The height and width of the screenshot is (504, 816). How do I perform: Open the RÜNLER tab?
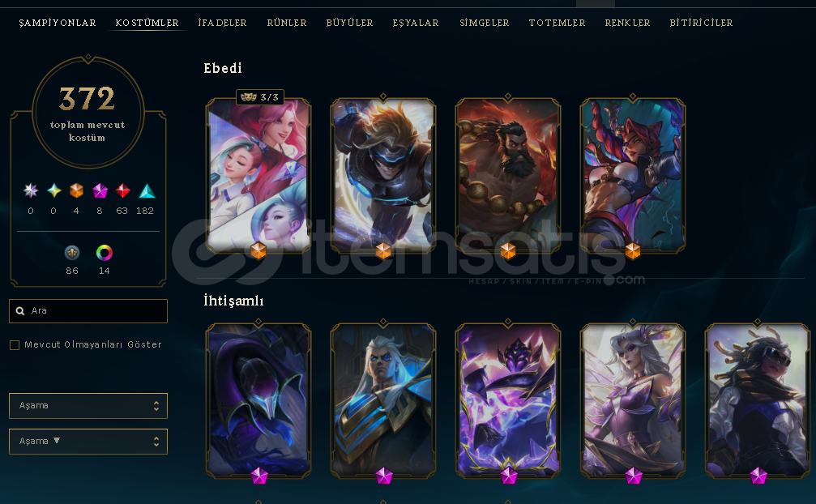[x=287, y=23]
